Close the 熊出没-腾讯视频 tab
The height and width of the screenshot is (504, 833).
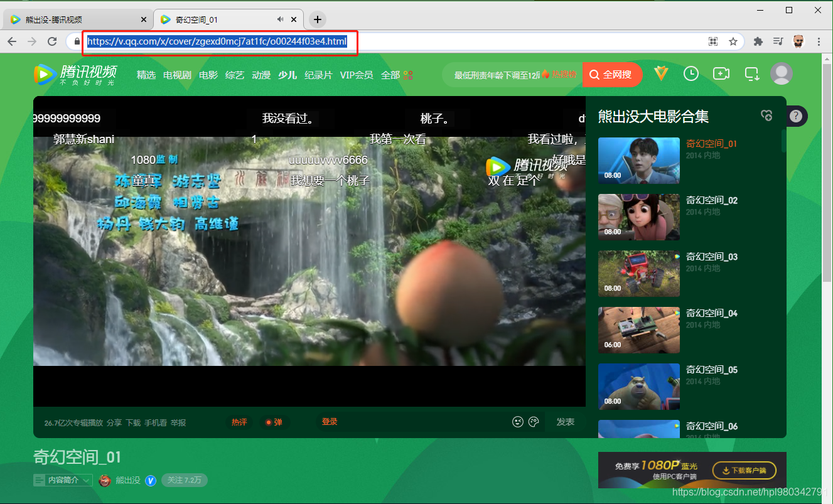(x=144, y=19)
